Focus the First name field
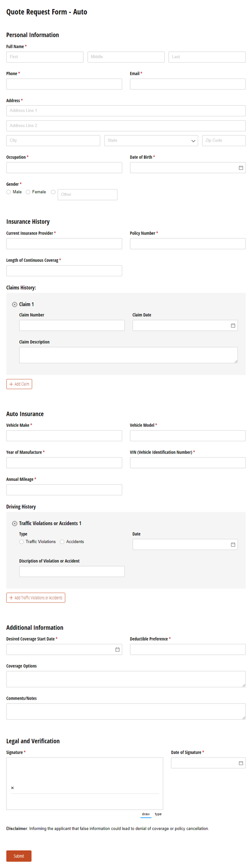Screen dimensions: 252x868 45,57
